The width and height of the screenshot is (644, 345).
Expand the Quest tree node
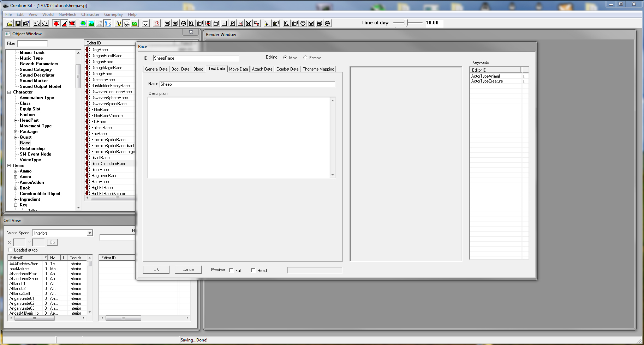[16, 137]
